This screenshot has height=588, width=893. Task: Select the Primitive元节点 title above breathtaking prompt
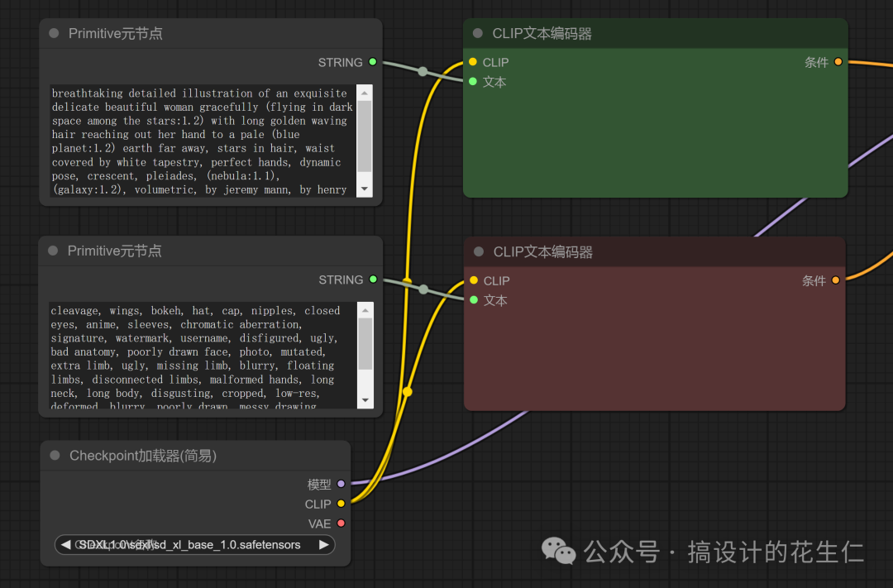(x=116, y=33)
